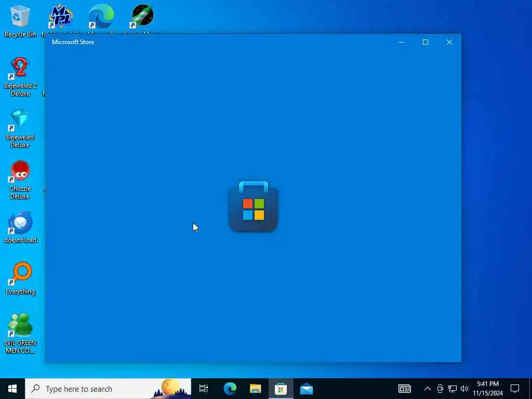Open the Action Center notifications icon
532x399 pixels.
515,389
